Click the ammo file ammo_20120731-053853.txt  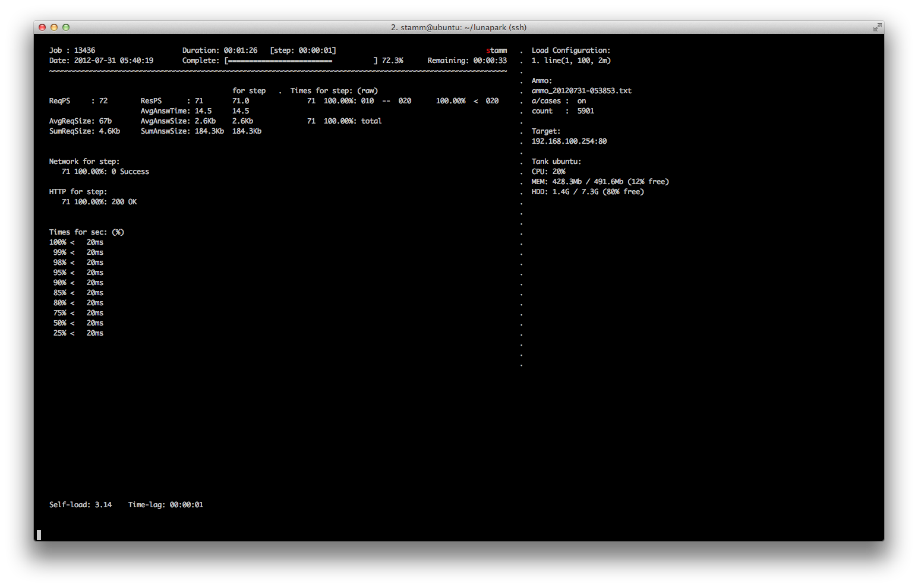(x=581, y=91)
